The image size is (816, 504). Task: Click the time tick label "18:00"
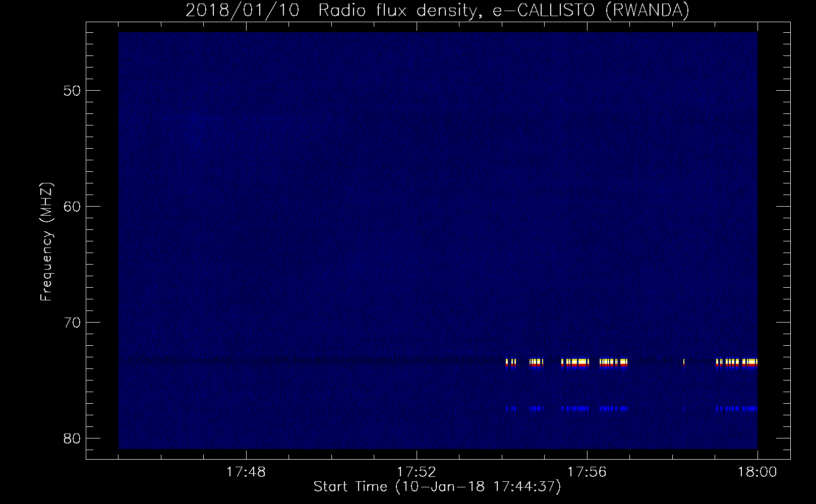pyautogui.click(x=757, y=472)
